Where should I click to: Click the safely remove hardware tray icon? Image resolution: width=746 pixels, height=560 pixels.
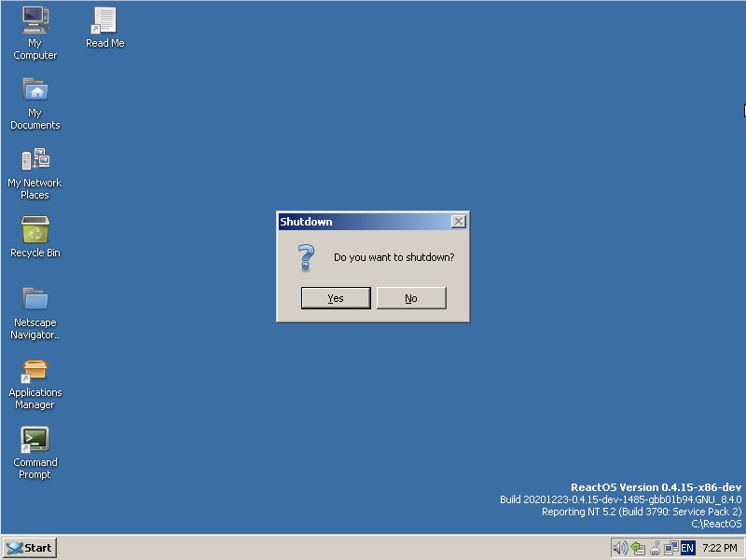tap(638, 548)
